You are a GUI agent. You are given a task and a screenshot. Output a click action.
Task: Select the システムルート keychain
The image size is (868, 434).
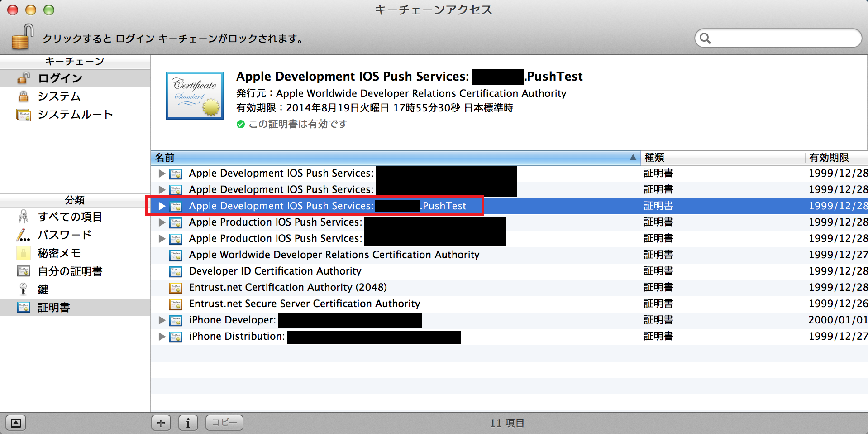75,114
